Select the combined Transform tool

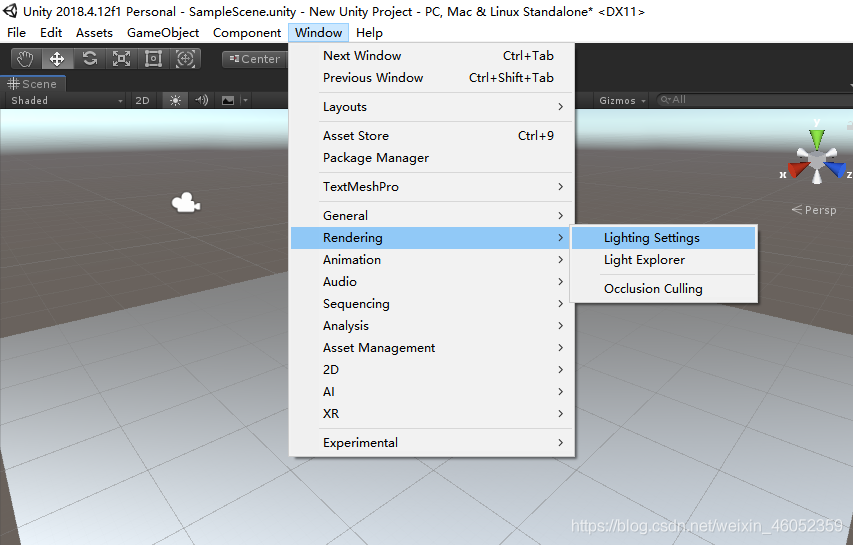pyautogui.click(x=185, y=59)
